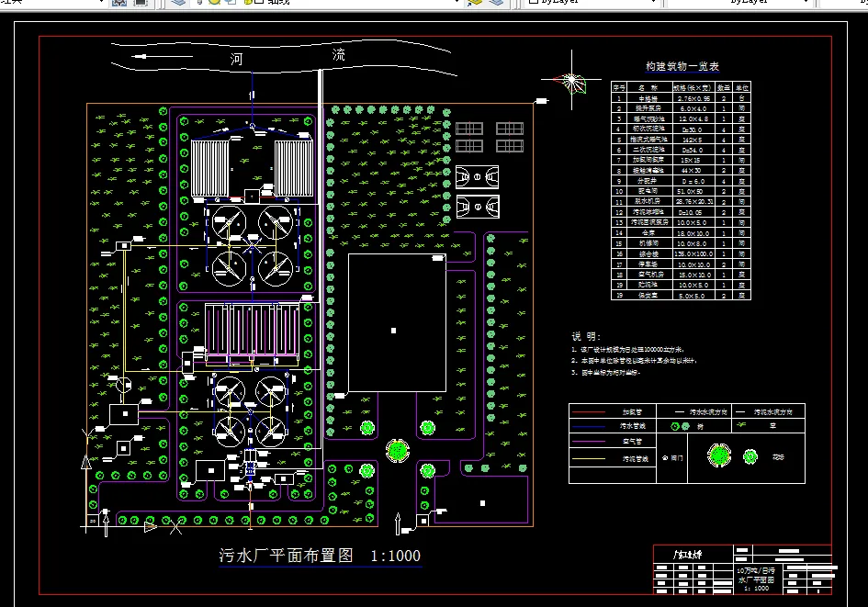The height and width of the screenshot is (607, 868).
Task: Select the 配电间 name cell in table
Action: click(648, 191)
